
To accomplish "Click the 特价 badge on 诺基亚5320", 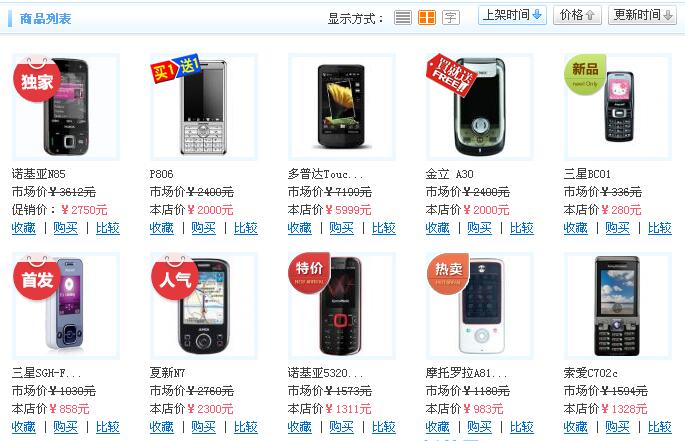I will point(309,272).
